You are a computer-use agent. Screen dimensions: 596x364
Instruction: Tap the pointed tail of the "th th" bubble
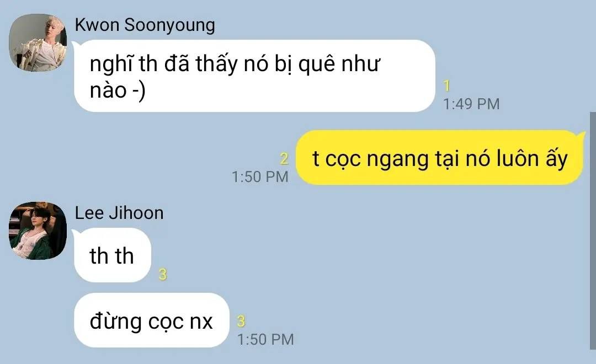[76, 233]
